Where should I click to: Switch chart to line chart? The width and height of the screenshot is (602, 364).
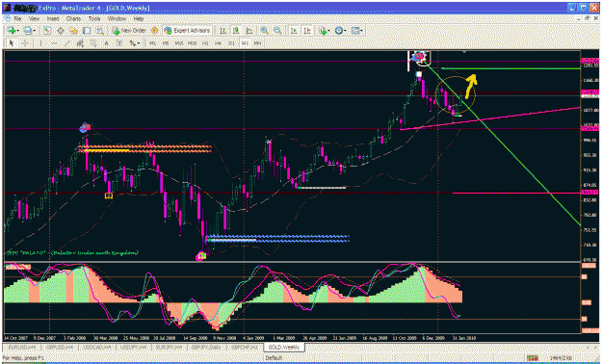pyautogui.click(x=249, y=31)
